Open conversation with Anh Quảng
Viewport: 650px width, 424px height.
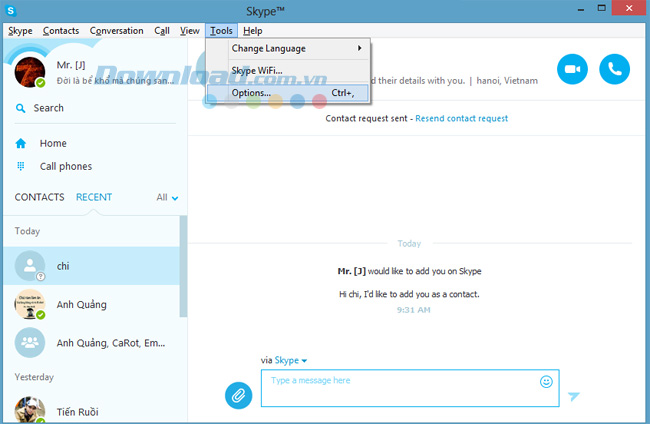[92, 304]
